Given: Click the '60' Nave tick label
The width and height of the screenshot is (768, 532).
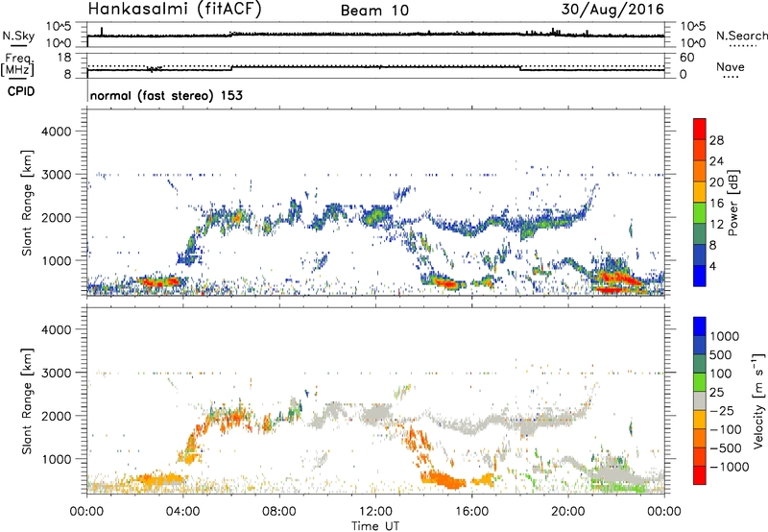Looking at the screenshot, I should pos(686,58).
